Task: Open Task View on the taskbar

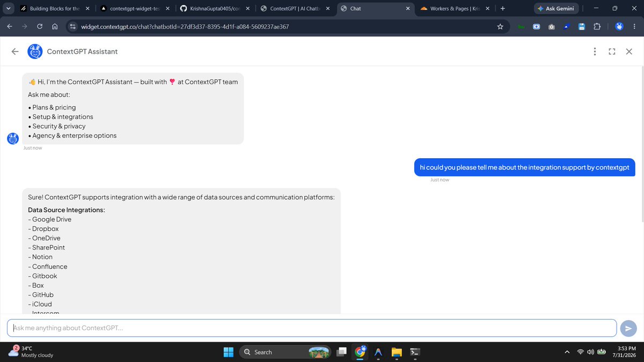Action: pos(341,352)
